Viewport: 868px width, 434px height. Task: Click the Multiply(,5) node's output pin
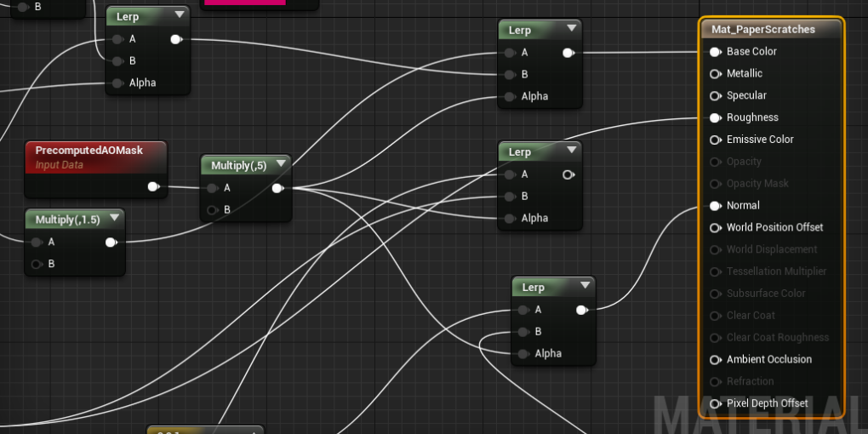[278, 188]
